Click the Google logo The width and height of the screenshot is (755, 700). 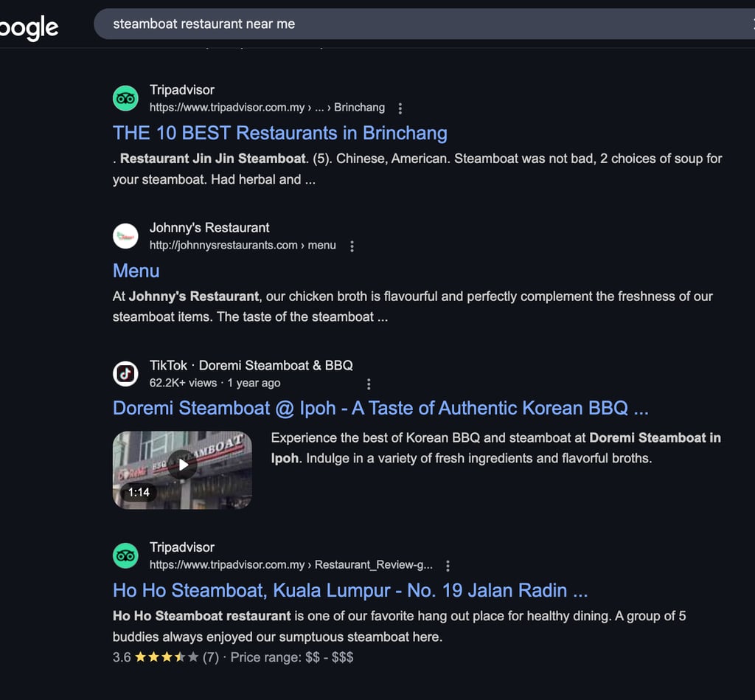pos(29,28)
